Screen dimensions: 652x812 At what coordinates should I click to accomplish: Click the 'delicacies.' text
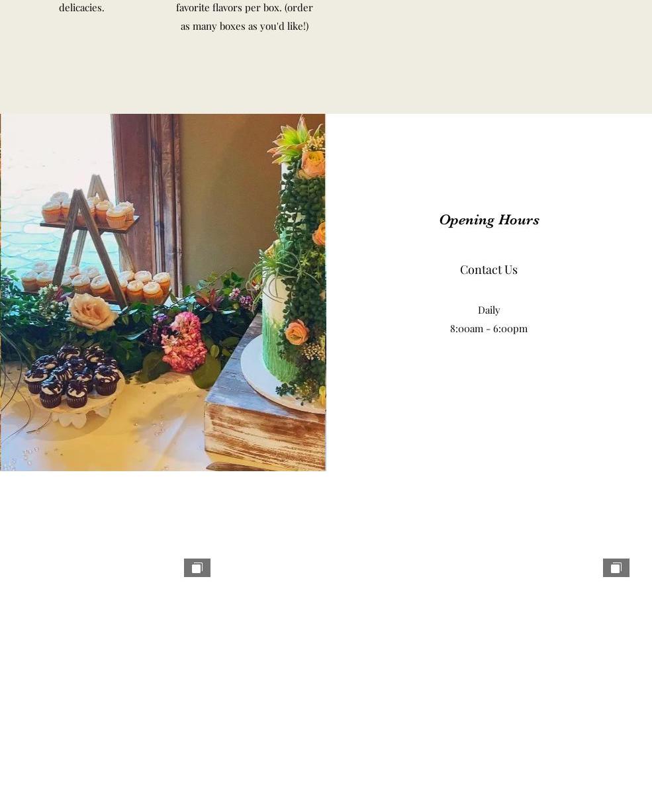tap(81, 7)
